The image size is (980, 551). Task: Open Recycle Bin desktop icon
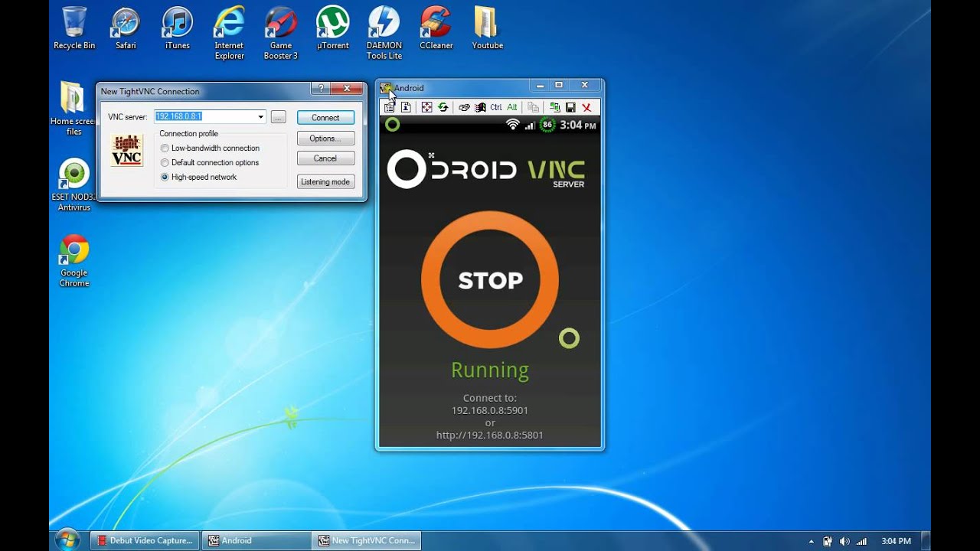pyautogui.click(x=74, y=28)
